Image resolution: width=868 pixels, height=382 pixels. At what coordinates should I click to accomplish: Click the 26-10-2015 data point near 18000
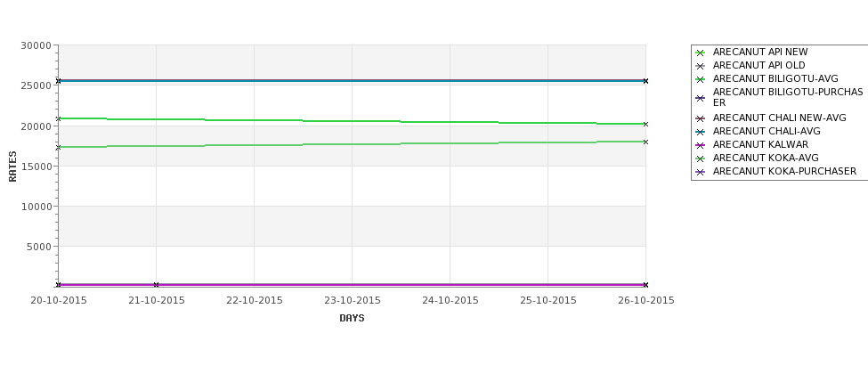pyautogui.click(x=645, y=142)
